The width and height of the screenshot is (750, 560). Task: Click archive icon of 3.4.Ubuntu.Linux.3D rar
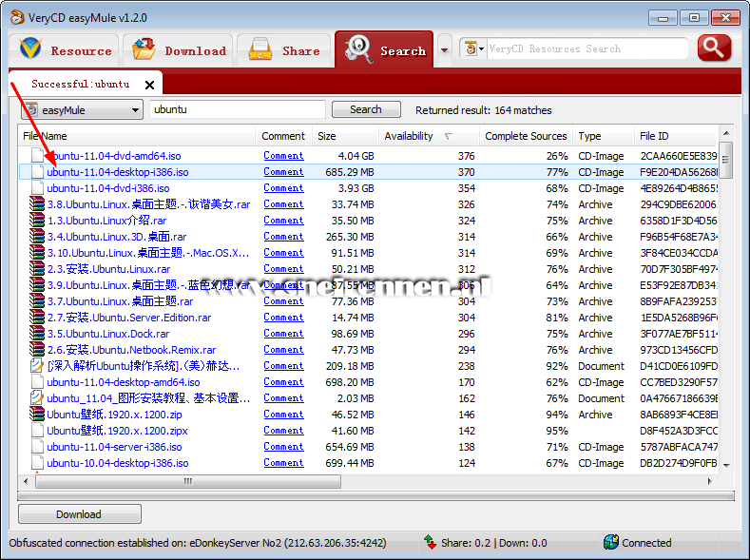37,237
